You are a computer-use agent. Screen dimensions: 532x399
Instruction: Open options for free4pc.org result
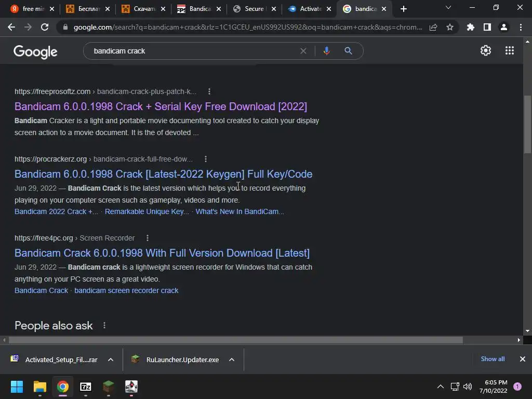[147, 238]
